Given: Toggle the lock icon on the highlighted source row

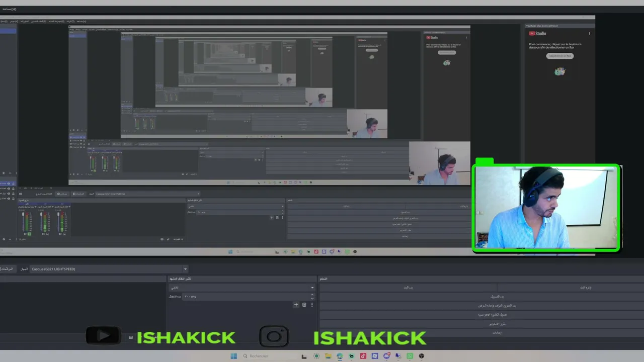Looking at the screenshot, I should [13, 184].
